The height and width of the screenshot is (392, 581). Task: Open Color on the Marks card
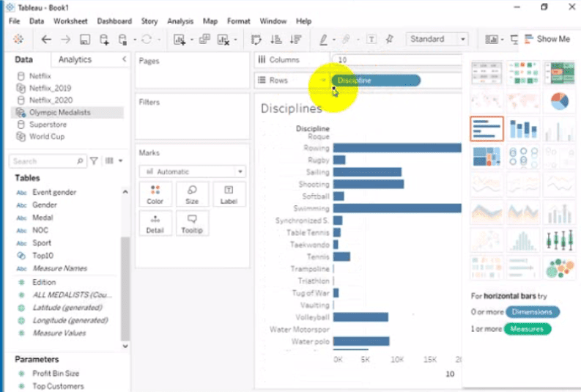155,194
